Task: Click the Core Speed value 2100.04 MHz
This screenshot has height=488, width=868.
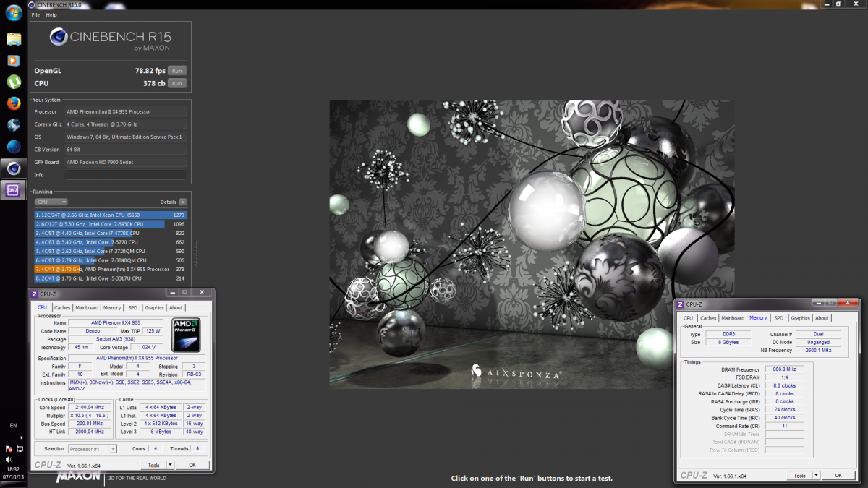Action: point(91,408)
